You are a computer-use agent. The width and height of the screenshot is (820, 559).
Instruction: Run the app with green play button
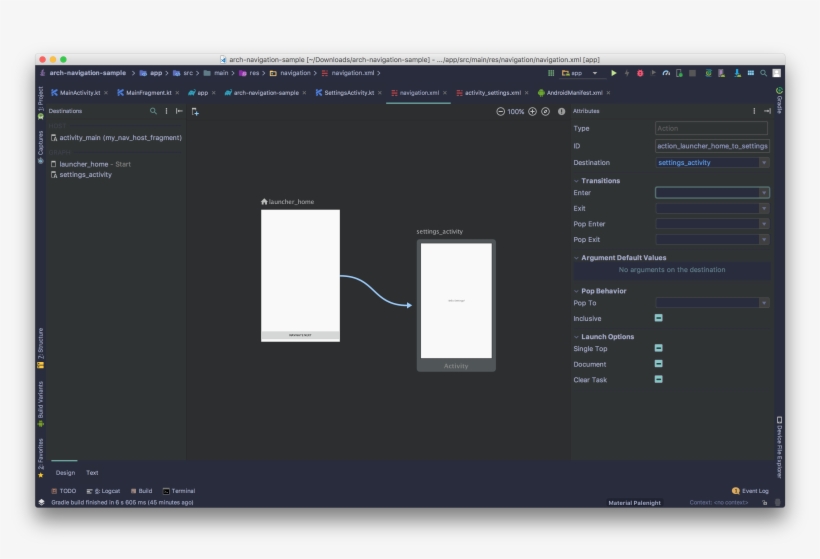click(x=613, y=73)
